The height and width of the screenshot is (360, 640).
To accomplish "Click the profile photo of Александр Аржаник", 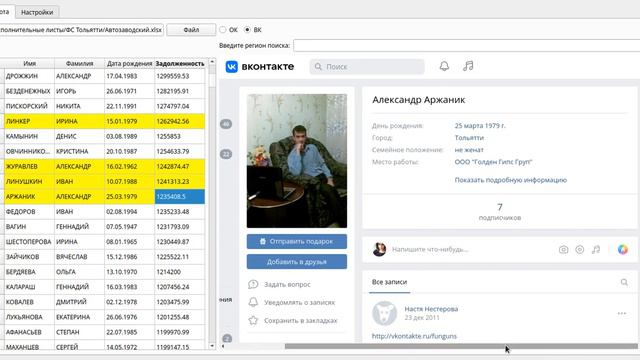I will pyautogui.click(x=297, y=161).
